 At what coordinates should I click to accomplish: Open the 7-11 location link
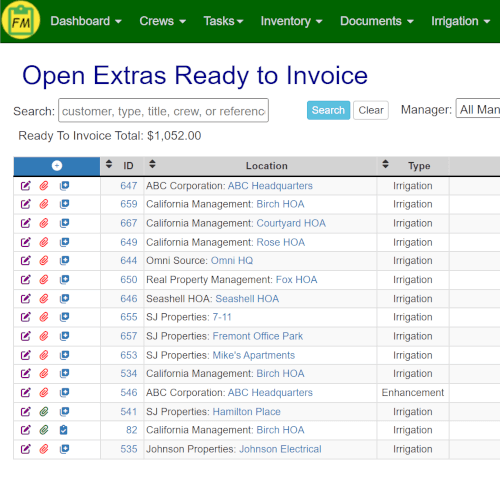click(222, 317)
